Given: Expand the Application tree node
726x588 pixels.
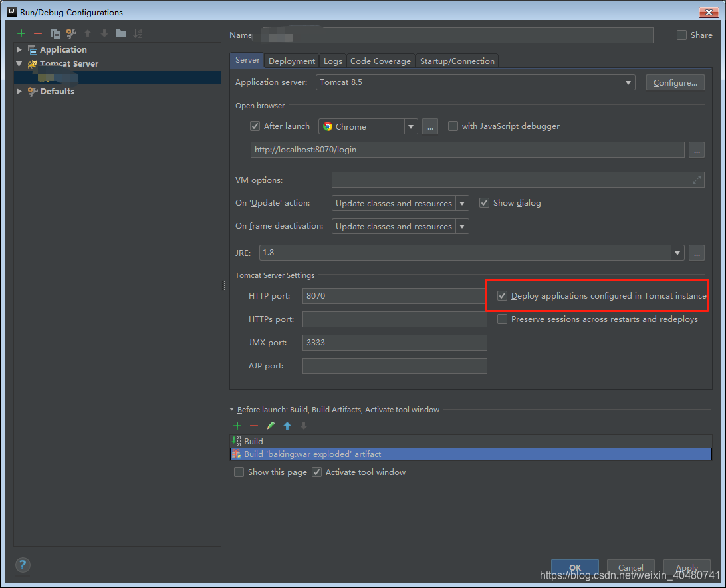Looking at the screenshot, I should [19, 50].
